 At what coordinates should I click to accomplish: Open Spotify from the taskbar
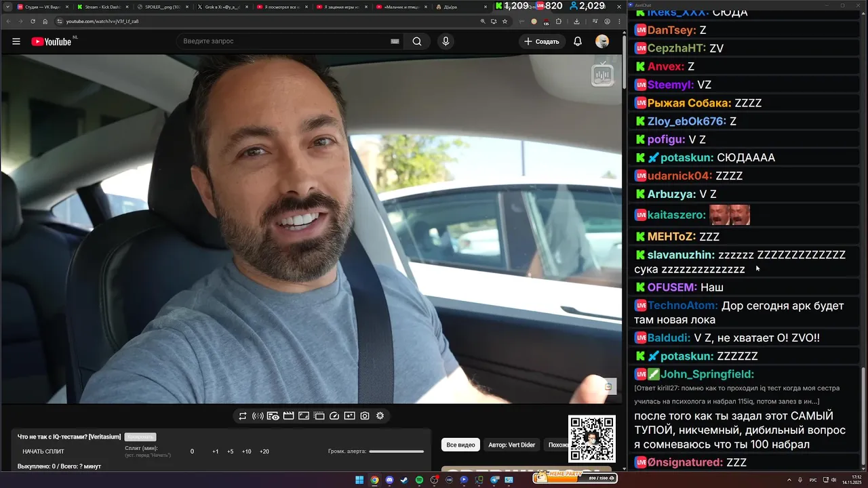point(420,480)
